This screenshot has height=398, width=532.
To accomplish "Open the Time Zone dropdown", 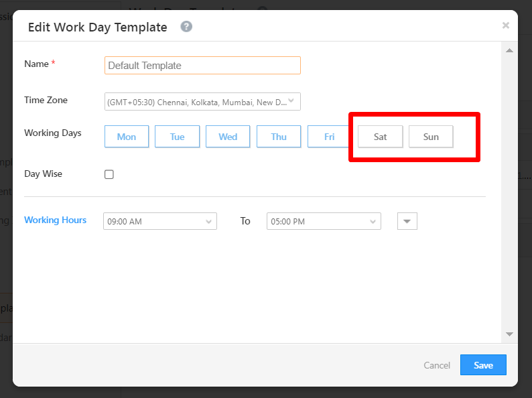I will point(202,102).
